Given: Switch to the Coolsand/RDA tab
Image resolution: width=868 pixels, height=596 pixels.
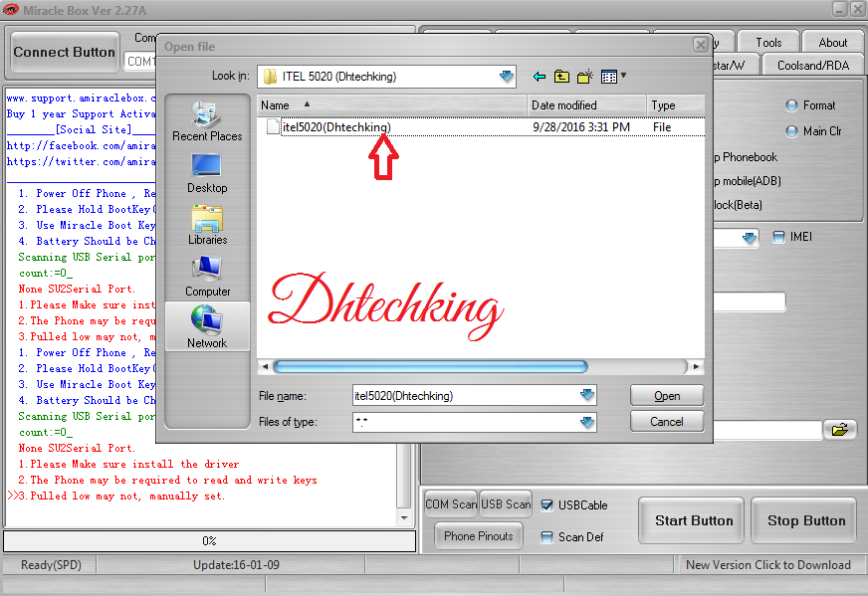Looking at the screenshot, I should tap(812, 66).
